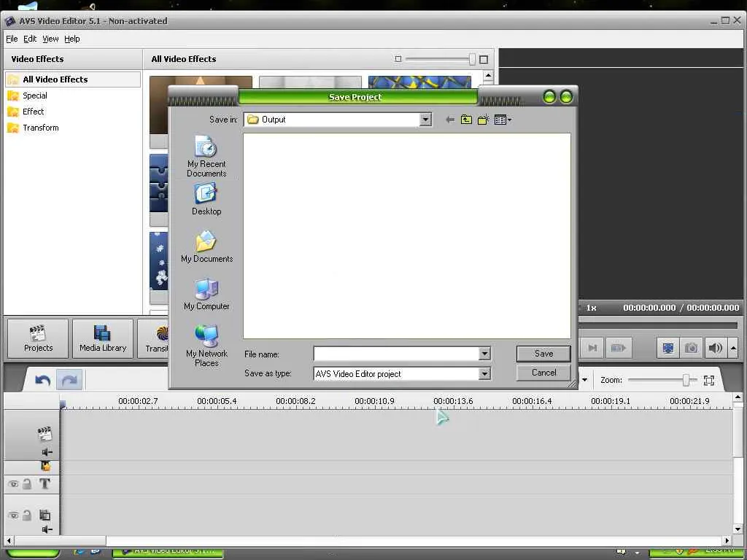
Task: Expand the volume control arrow
Action: coord(733,348)
